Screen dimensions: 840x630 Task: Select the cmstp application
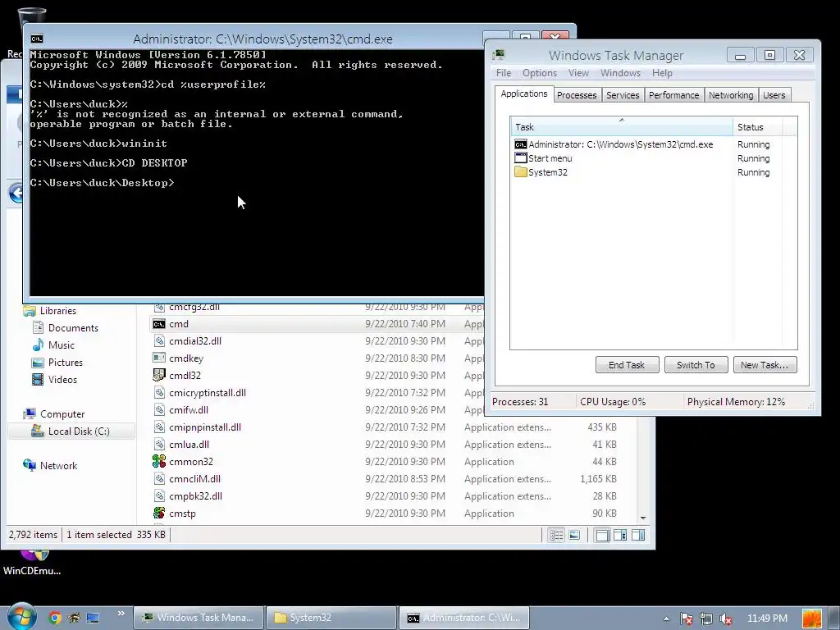point(182,514)
